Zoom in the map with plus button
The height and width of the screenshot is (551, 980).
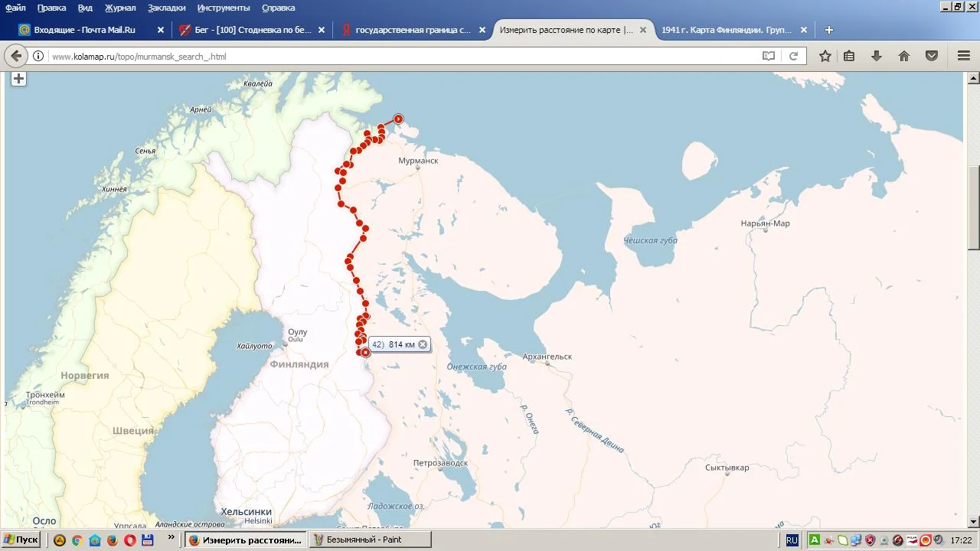click(18, 79)
